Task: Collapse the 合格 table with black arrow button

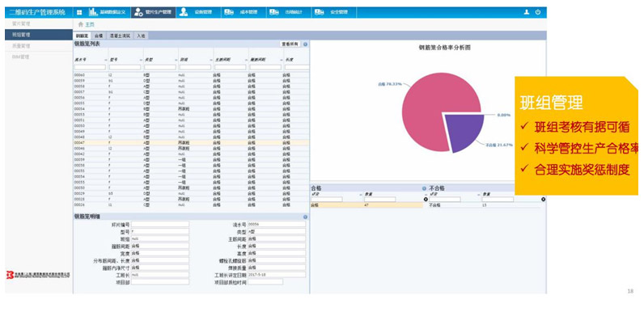Action: click(x=426, y=199)
